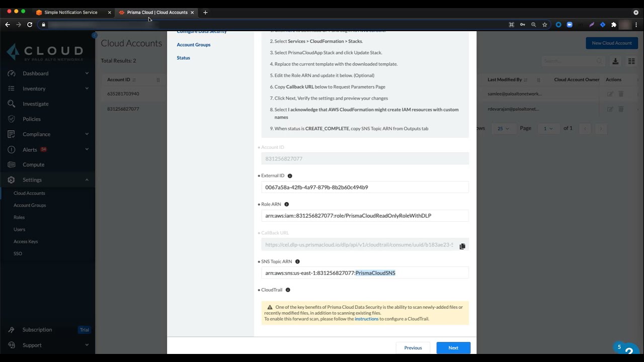Open the blue circle extension icon
The width and height of the screenshot is (644, 362).
click(558, 24)
